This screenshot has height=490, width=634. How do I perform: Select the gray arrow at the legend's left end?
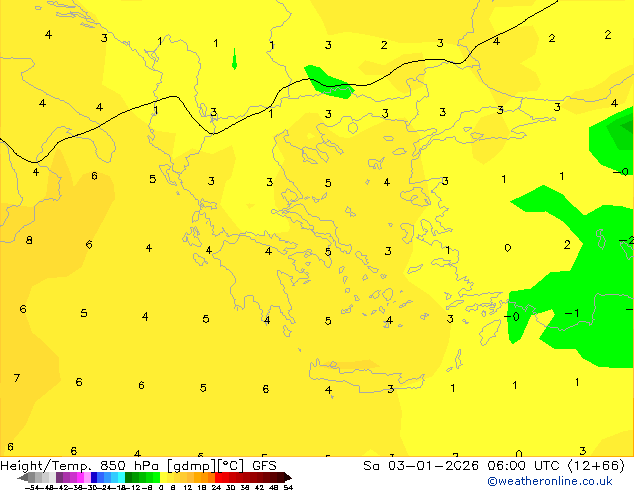(23, 478)
